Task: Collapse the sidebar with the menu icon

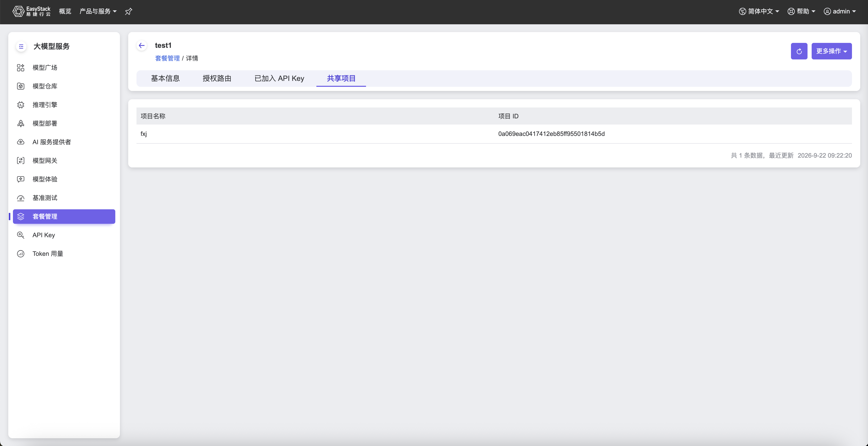Action: pyautogui.click(x=21, y=47)
